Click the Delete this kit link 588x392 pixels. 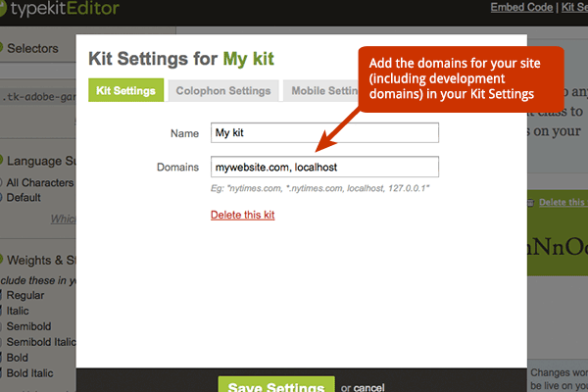point(243,215)
